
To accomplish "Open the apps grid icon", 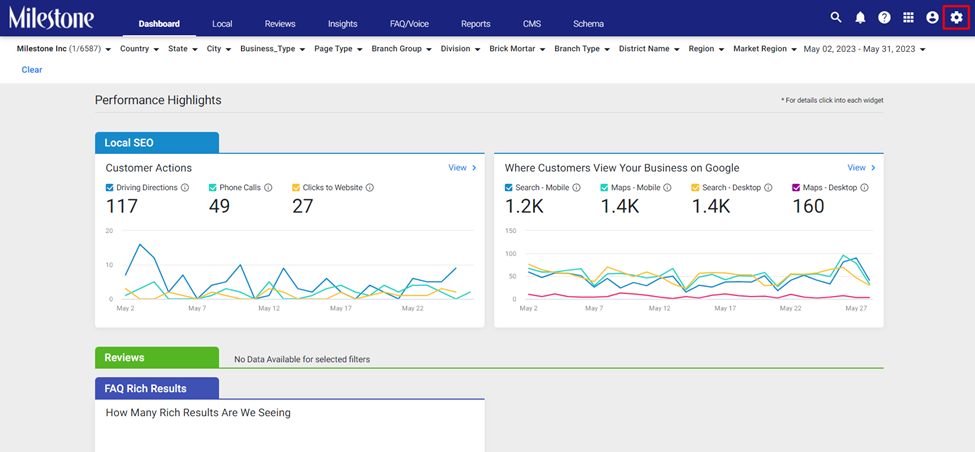I will click(908, 18).
